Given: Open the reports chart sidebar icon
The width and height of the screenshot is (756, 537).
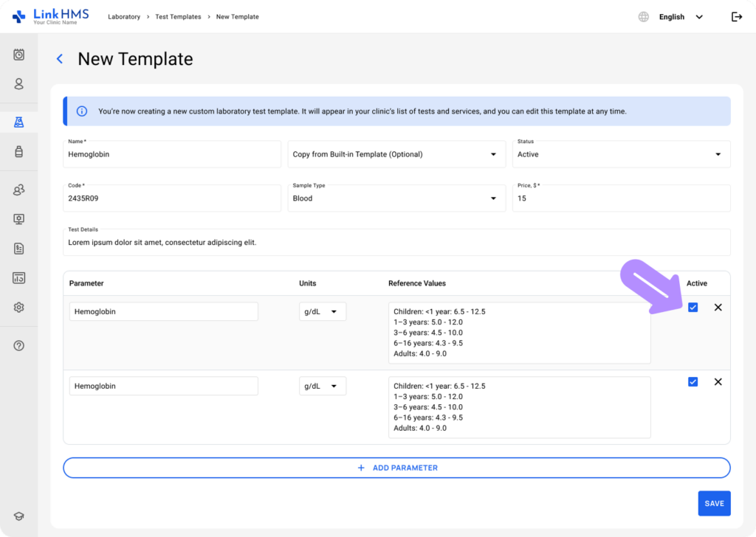Looking at the screenshot, I should [x=18, y=278].
